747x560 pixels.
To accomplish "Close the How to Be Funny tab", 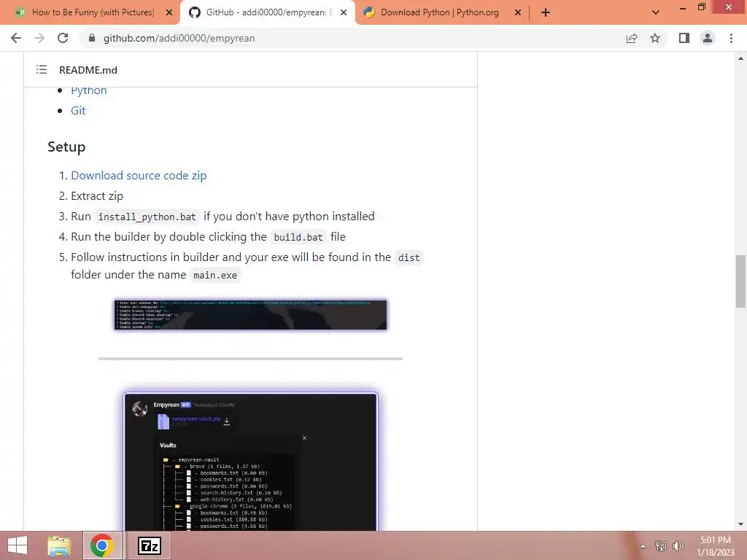I will [169, 12].
